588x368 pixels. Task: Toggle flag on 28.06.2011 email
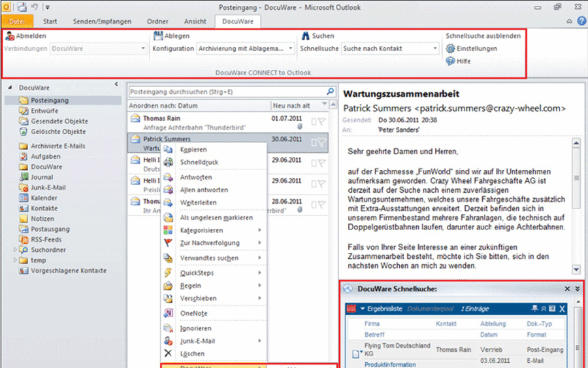coord(321,205)
